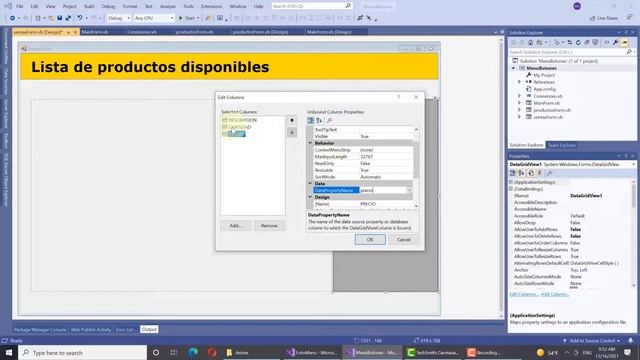Collapse the Data category in dialog

click(310, 184)
